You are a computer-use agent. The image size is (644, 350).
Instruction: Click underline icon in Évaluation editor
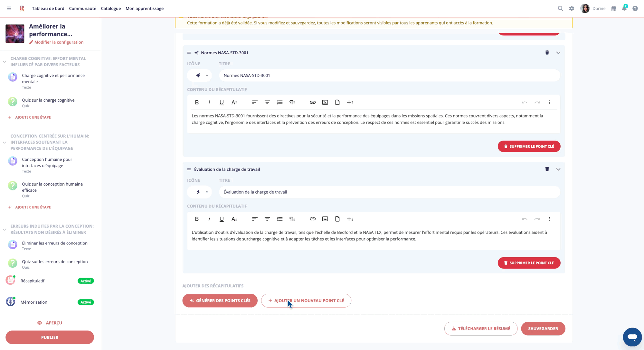coord(222,219)
